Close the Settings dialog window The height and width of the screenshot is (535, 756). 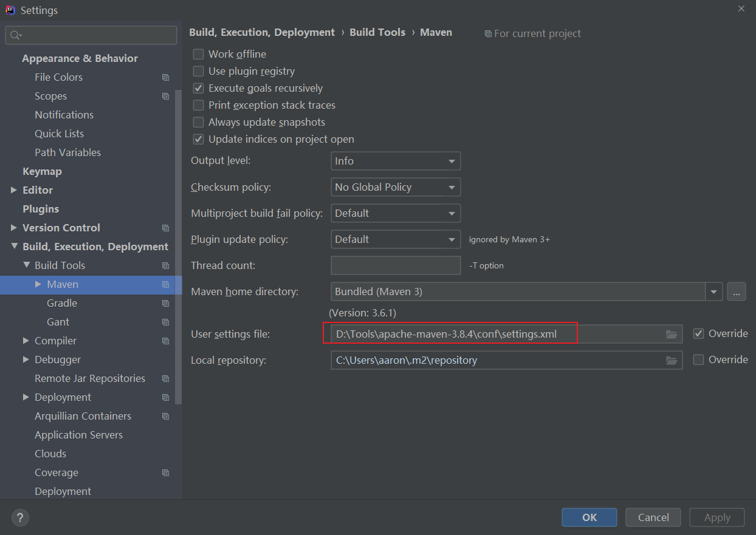pos(741,9)
